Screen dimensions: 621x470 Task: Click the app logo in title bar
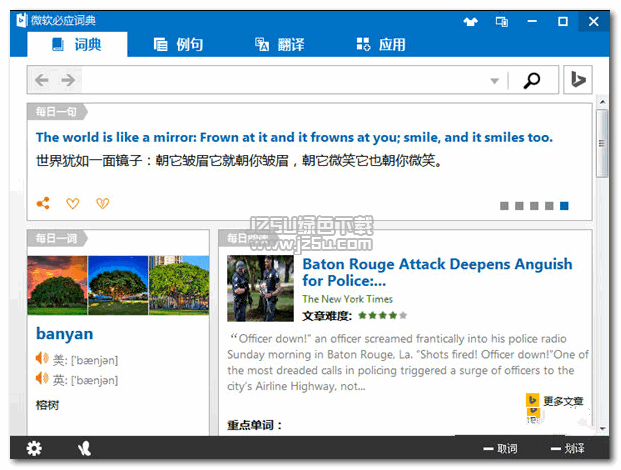pyautogui.click(x=22, y=20)
